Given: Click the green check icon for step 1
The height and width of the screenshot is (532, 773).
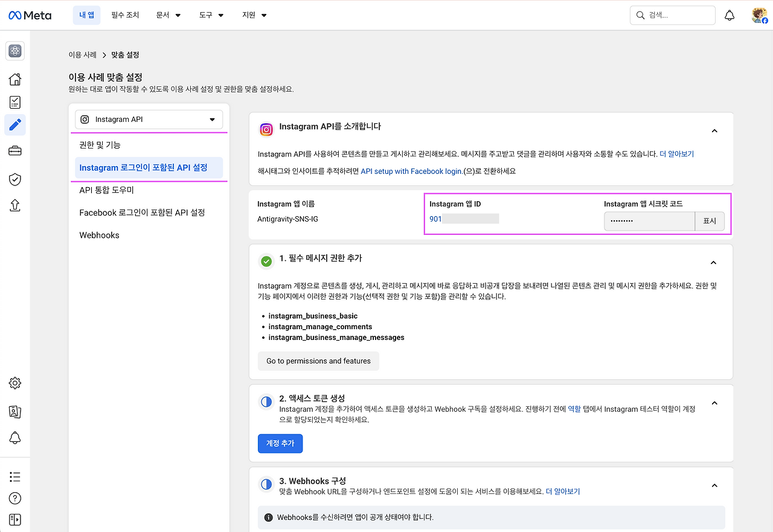Looking at the screenshot, I should pyautogui.click(x=266, y=261).
